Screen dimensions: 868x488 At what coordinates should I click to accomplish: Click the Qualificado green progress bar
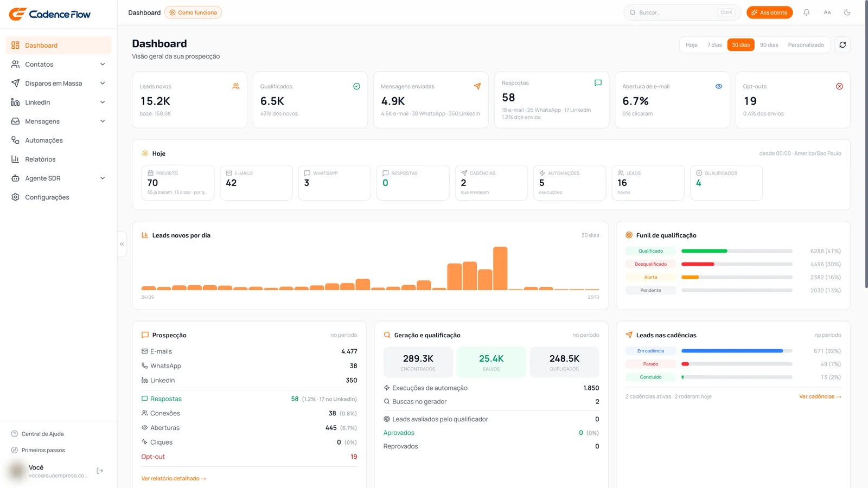[704, 251]
